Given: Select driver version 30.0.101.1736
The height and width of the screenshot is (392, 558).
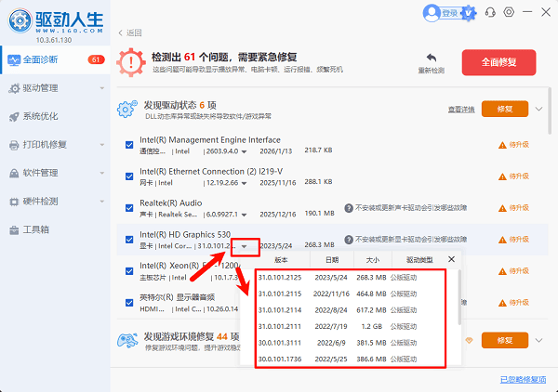Looking at the screenshot, I should pyautogui.click(x=338, y=359).
